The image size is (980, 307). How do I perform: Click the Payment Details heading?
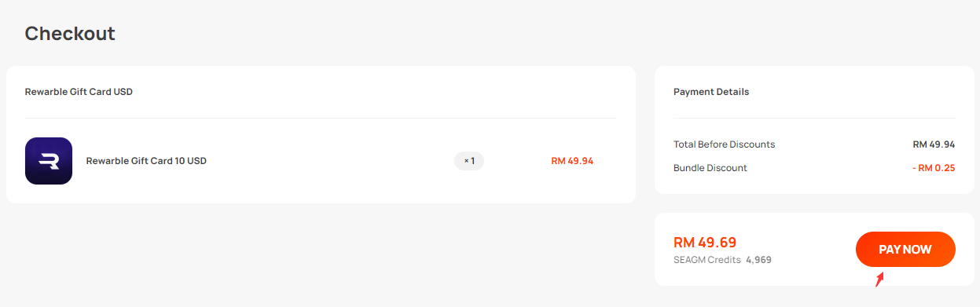711,92
